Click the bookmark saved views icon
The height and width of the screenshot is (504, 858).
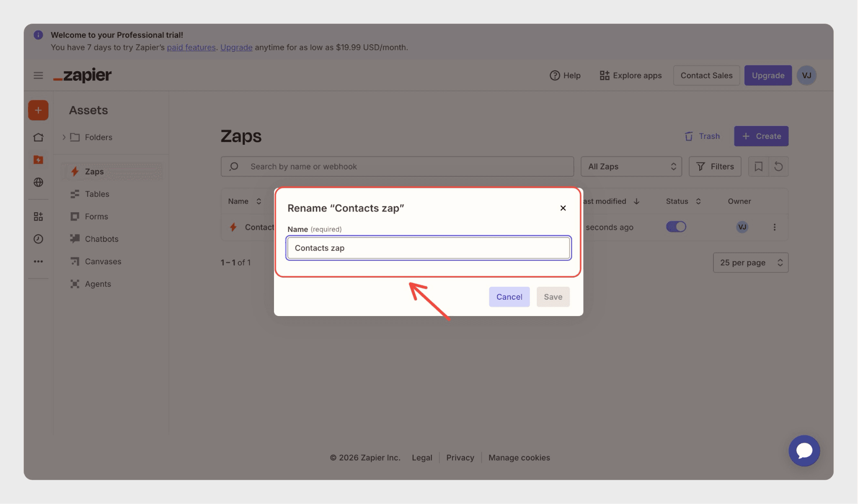coord(758,167)
